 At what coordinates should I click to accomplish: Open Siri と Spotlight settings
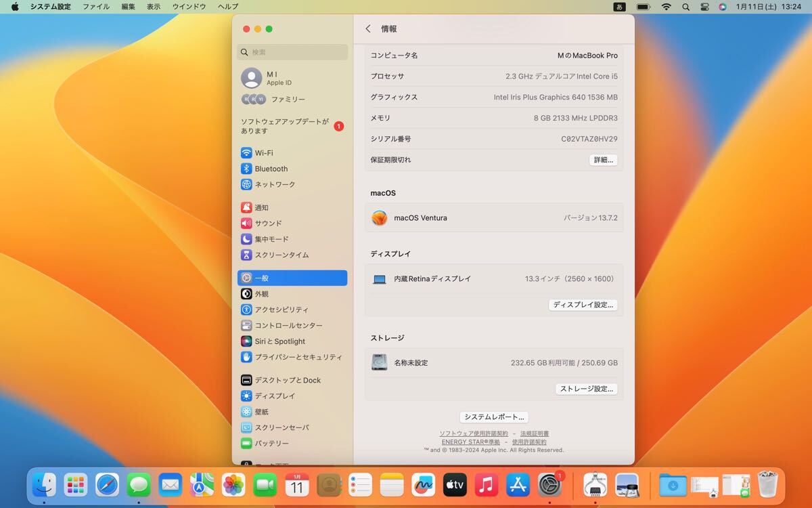(292, 341)
